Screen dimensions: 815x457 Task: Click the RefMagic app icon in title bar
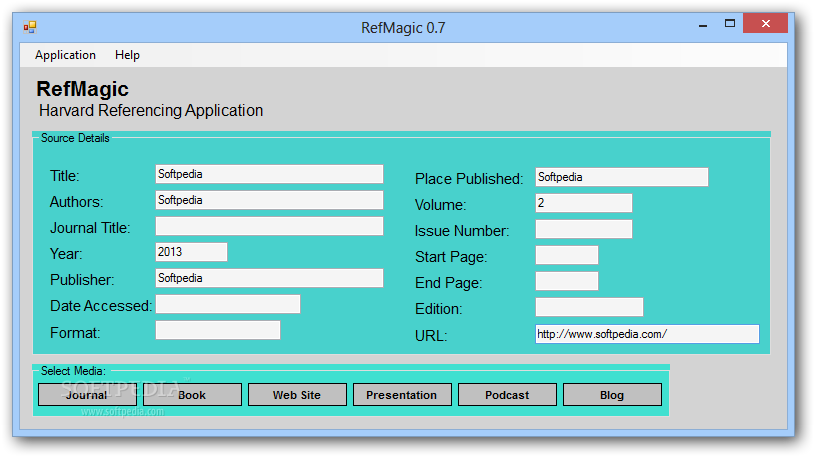click(30, 27)
